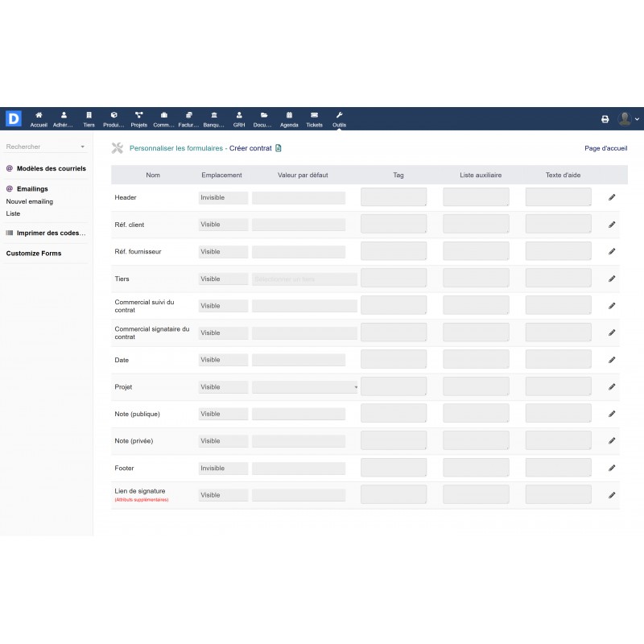644x644 pixels.
Task: Click the printer icon in the top bar
Action: point(605,118)
